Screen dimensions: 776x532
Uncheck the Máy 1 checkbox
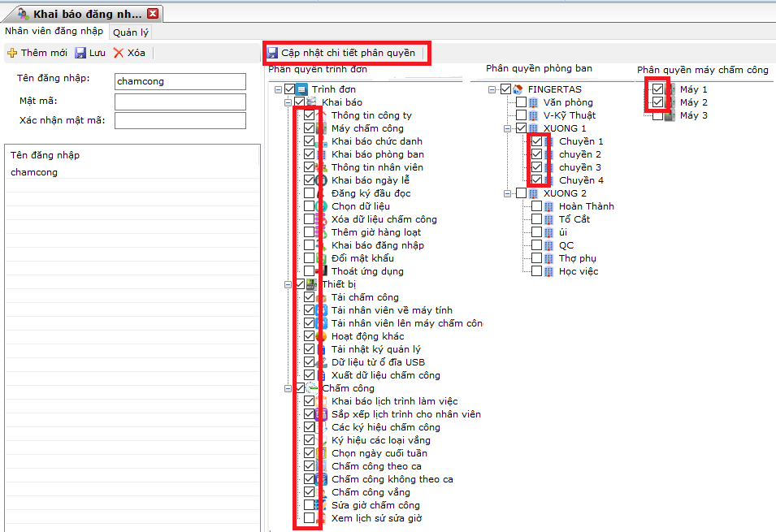click(657, 89)
